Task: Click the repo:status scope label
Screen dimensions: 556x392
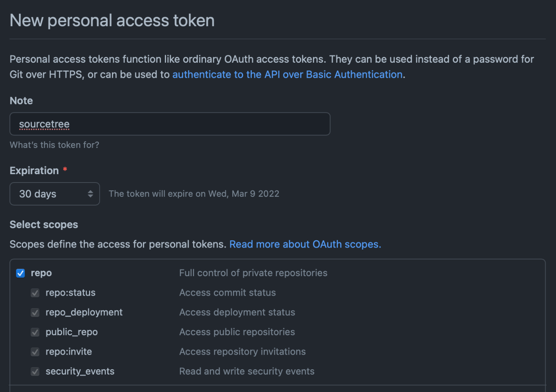Action: 70,293
